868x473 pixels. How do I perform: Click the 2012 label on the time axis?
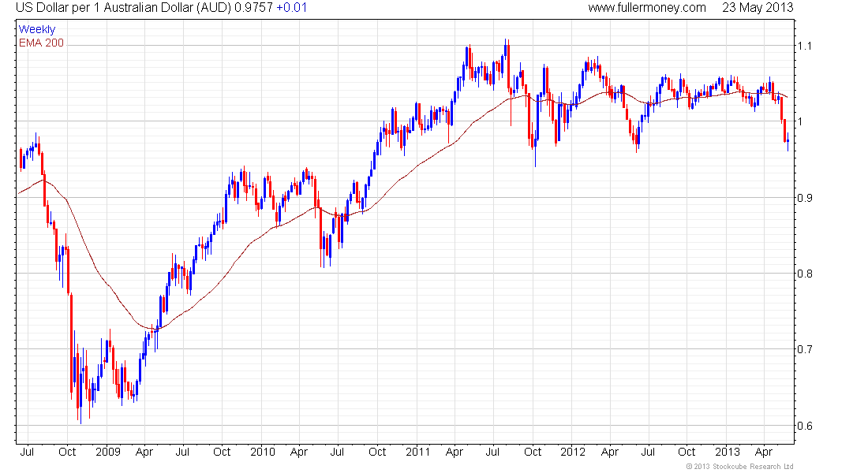pyautogui.click(x=573, y=452)
